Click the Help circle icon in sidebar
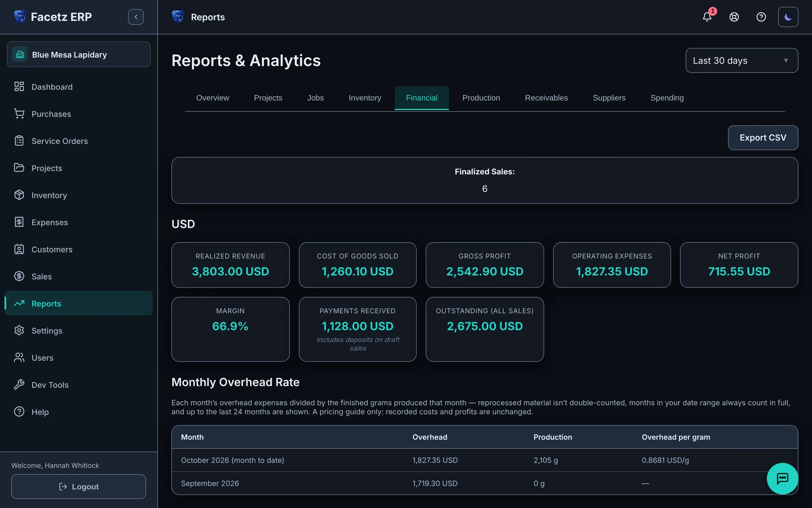The image size is (812, 508). pos(19,411)
